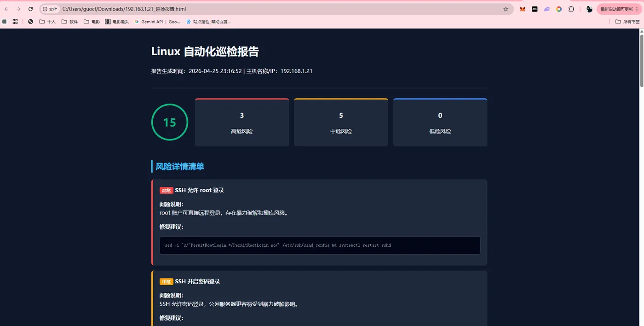This screenshot has height=326, width=644.
Task: Open the colorful wheel extension icon
Action: (559, 9)
